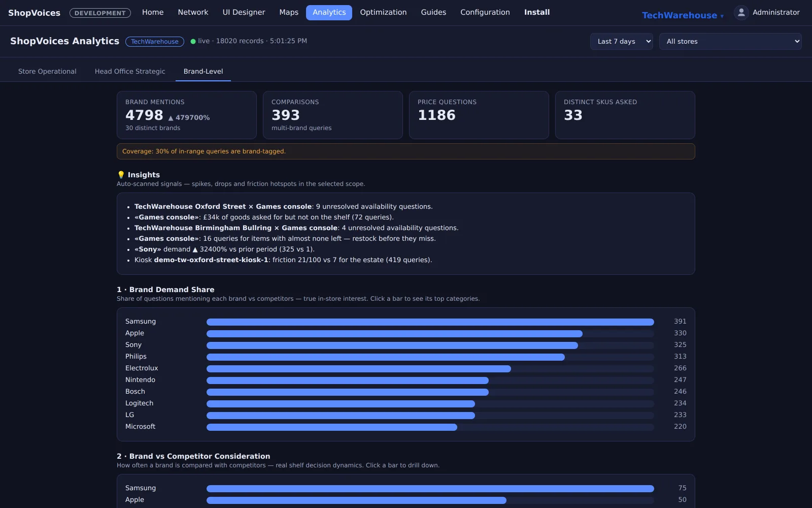Switch to the Head Office Strategic tab

130,71
